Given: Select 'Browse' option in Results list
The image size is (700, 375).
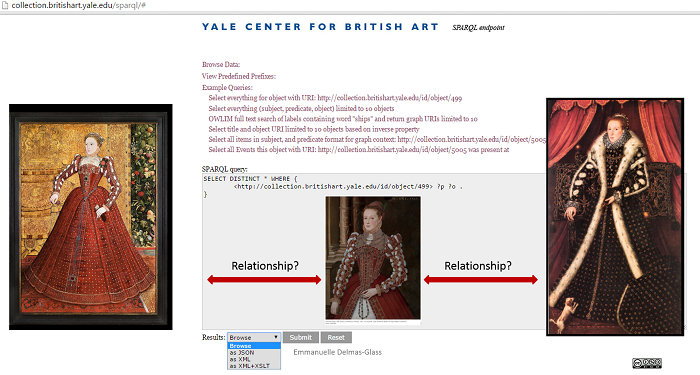Looking at the screenshot, I should pos(254,346).
